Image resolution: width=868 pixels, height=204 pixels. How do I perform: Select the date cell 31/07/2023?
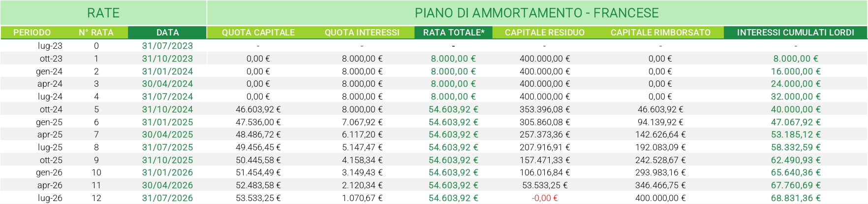[x=167, y=46]
